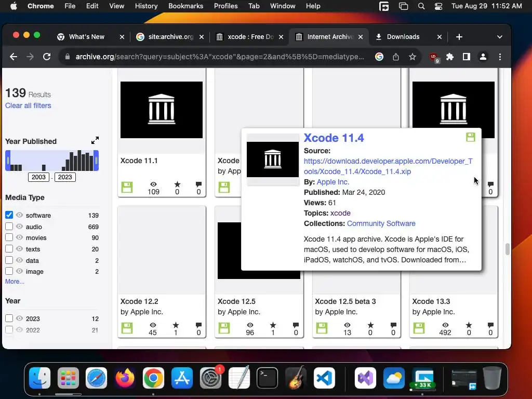Open the tab search dropdown chevron
The height and width of the screenshot is (399, 532).
coord(499,37)
